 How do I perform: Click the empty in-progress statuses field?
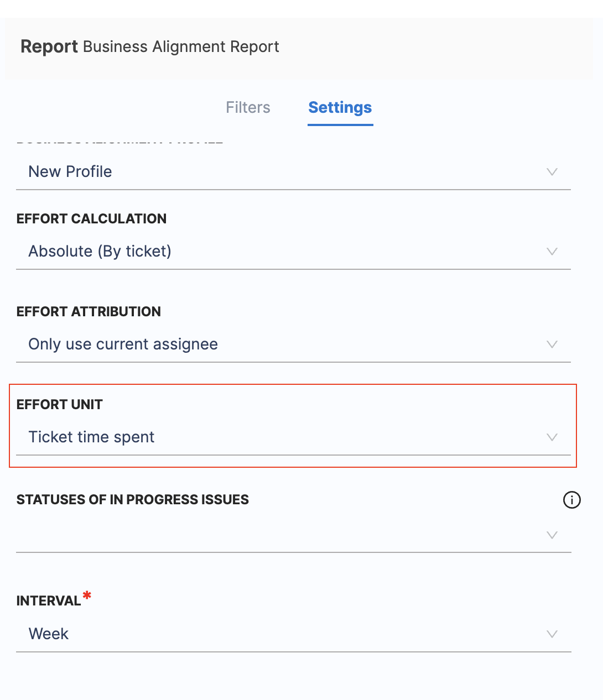[277, 535]
